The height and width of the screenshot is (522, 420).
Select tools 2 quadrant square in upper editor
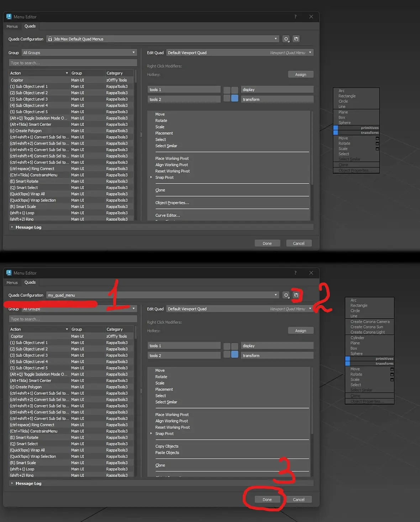coord(227,98)
